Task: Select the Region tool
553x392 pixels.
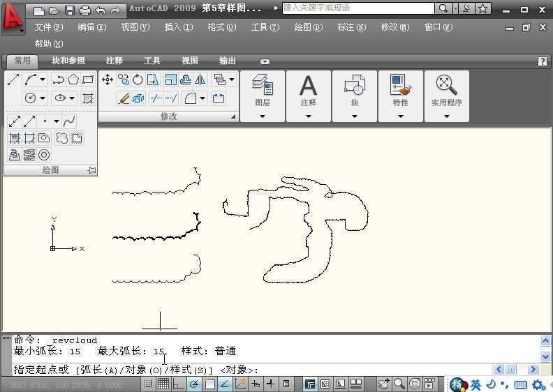Action: 44,137
